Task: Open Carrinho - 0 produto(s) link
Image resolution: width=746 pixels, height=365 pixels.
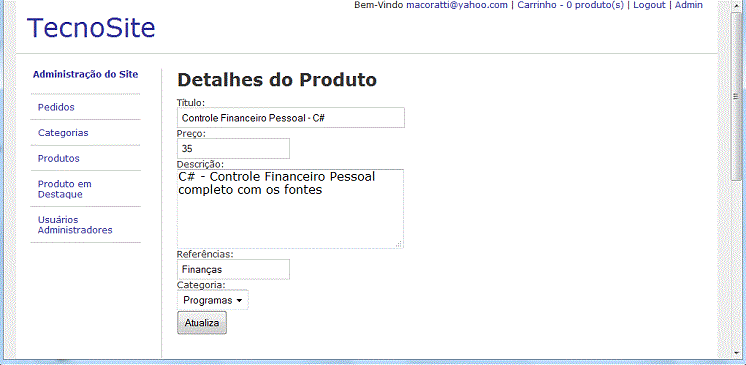Action: [x=570, y=5]
